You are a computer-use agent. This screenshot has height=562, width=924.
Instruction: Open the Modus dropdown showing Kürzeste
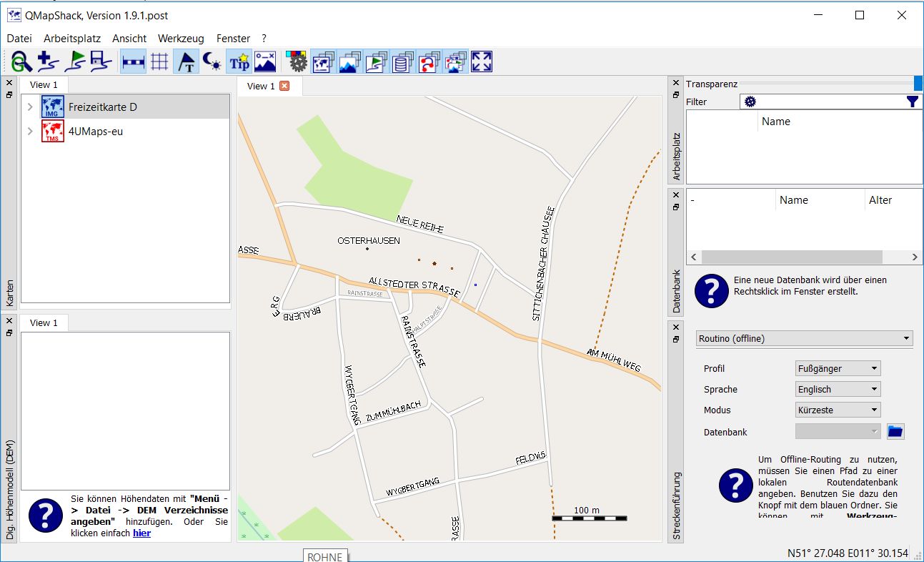[x=838, y=410]
